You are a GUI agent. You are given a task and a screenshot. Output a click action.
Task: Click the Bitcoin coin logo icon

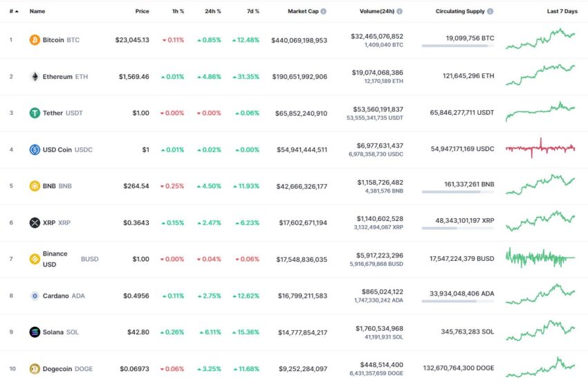click(35, 39)
